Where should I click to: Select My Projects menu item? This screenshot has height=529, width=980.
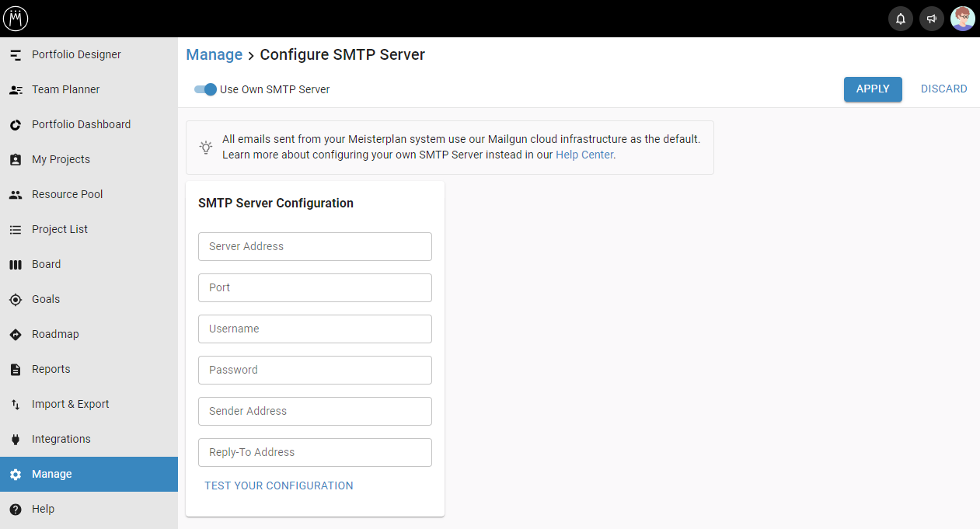click(89, 159)
